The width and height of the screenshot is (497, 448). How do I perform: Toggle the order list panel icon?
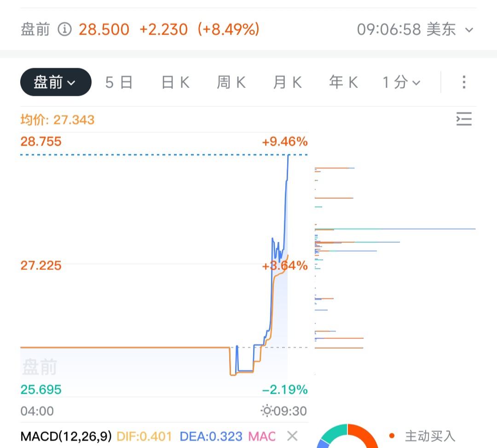click(x=464, y=119)
